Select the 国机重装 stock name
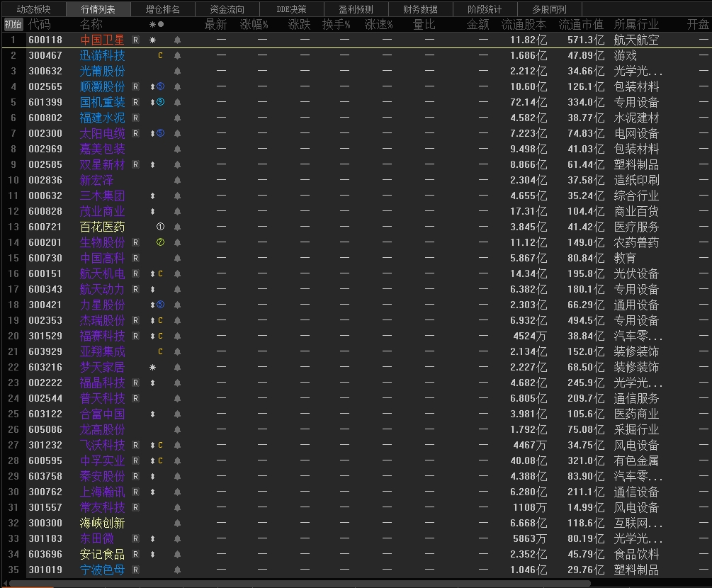 (102, 102)
